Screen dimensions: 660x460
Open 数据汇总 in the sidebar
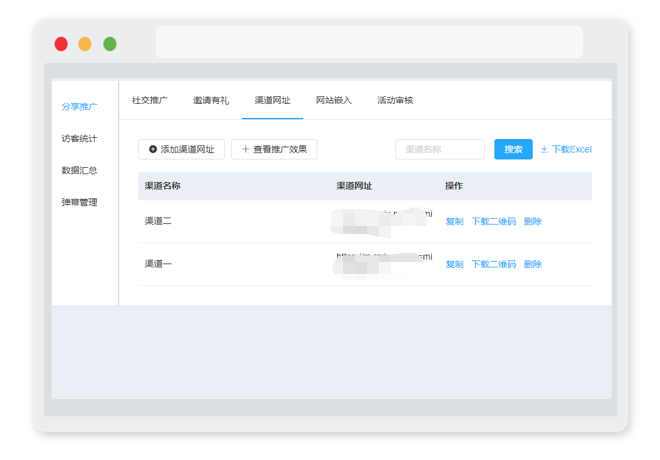(x=79, y=170)
